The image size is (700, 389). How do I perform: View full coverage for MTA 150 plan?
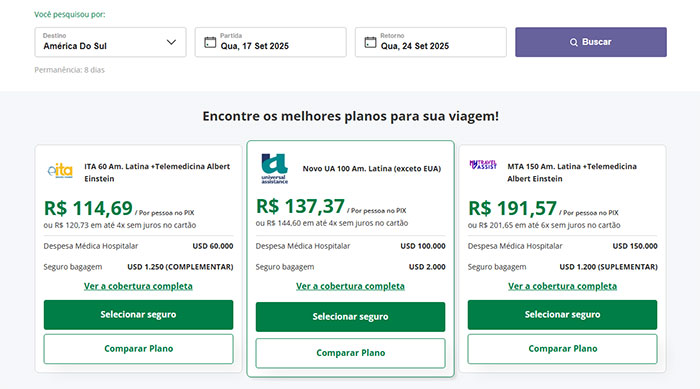562,286
